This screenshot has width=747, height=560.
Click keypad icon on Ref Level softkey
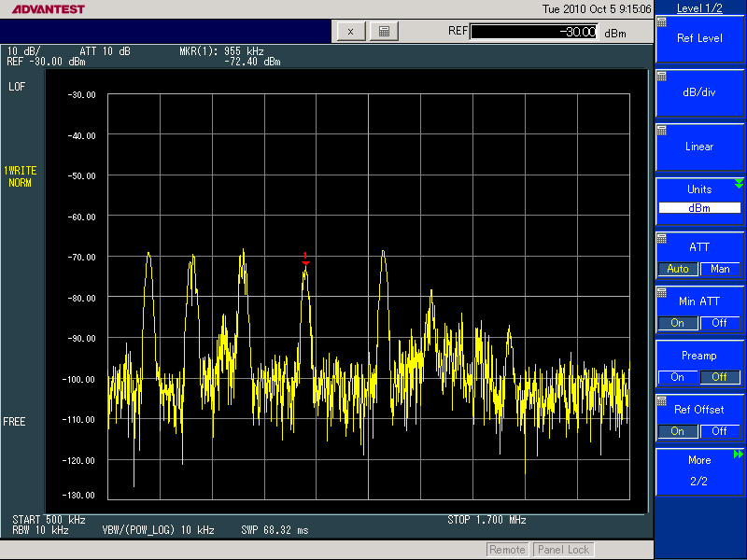coord(662,21)
